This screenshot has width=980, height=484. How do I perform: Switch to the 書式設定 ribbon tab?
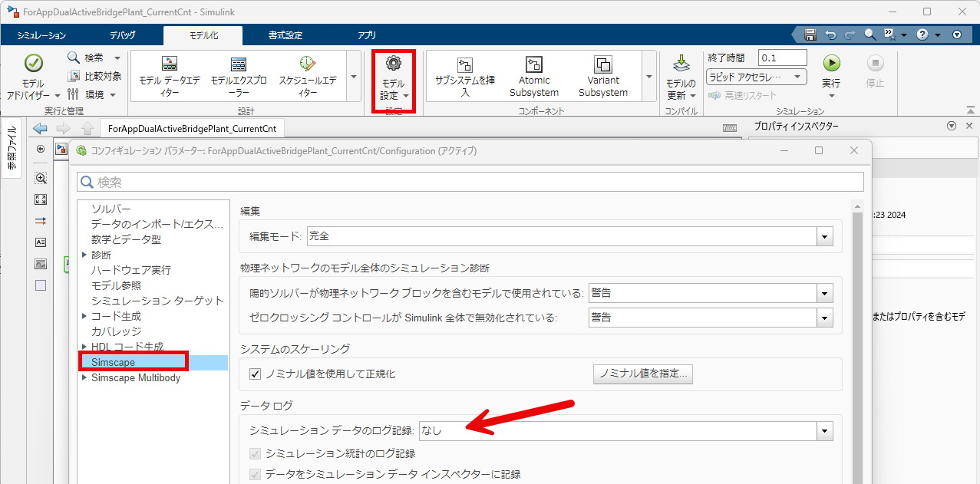pos(285,35)
